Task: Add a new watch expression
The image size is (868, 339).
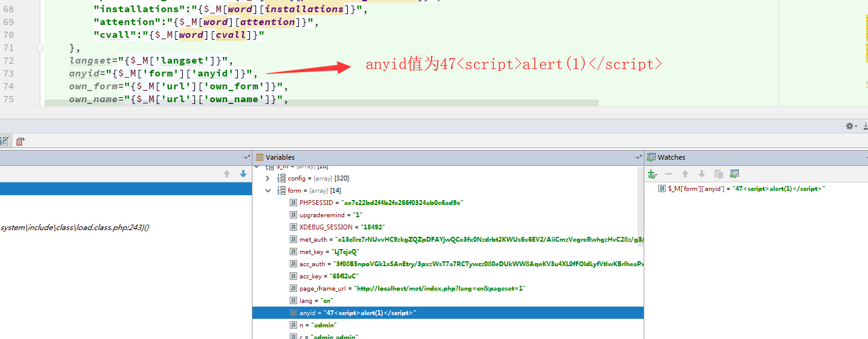Action: (652, 174)
